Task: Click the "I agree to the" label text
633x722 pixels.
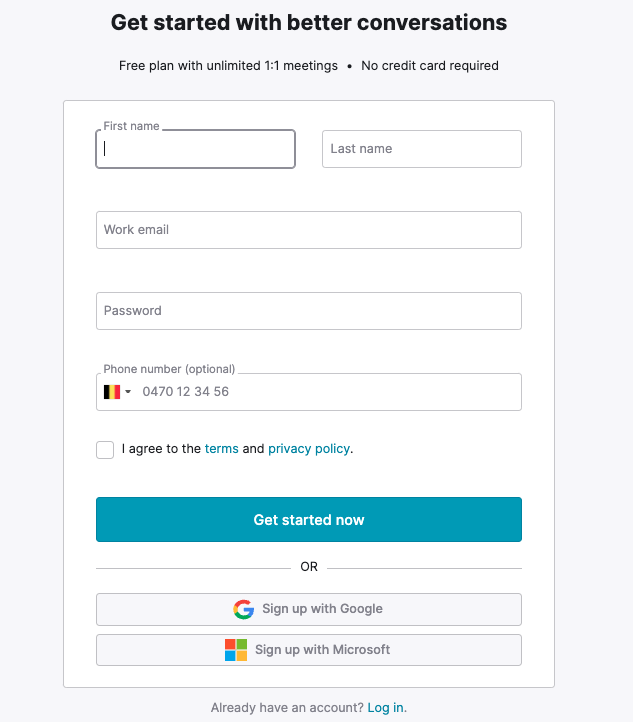Action: tap(161, 449)
